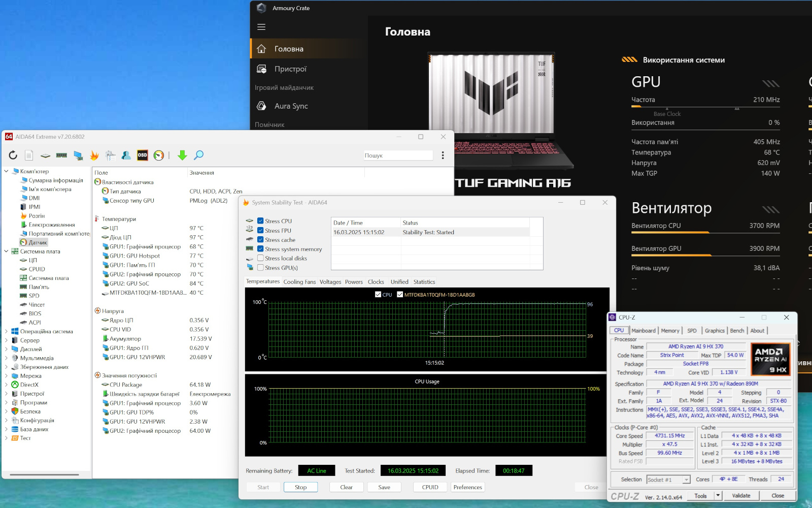Uncheck Stress CPU checkbox
The width and height of the screenshot is (812, 508).
pos(260,221)
